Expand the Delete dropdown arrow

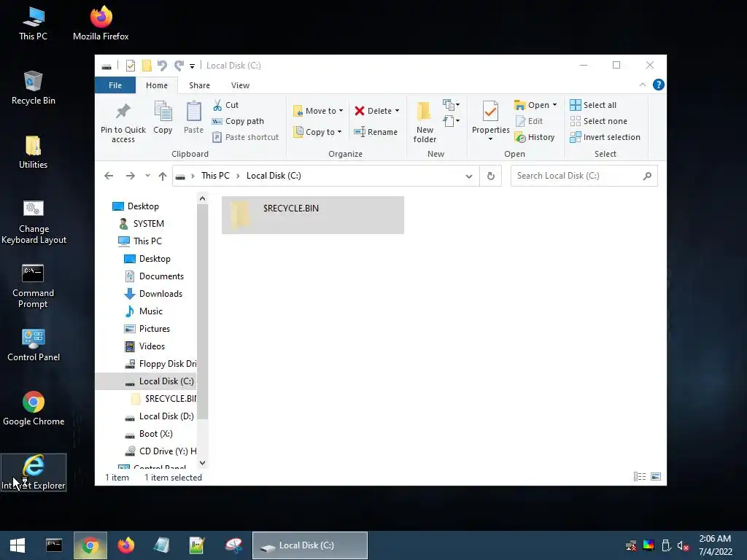click(x=397, y=111)
